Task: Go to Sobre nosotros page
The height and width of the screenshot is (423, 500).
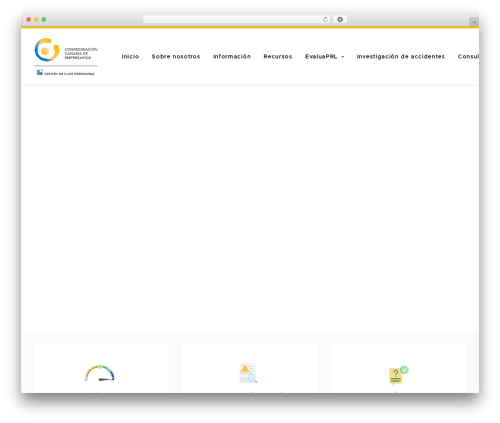Action: pos(176,57)
